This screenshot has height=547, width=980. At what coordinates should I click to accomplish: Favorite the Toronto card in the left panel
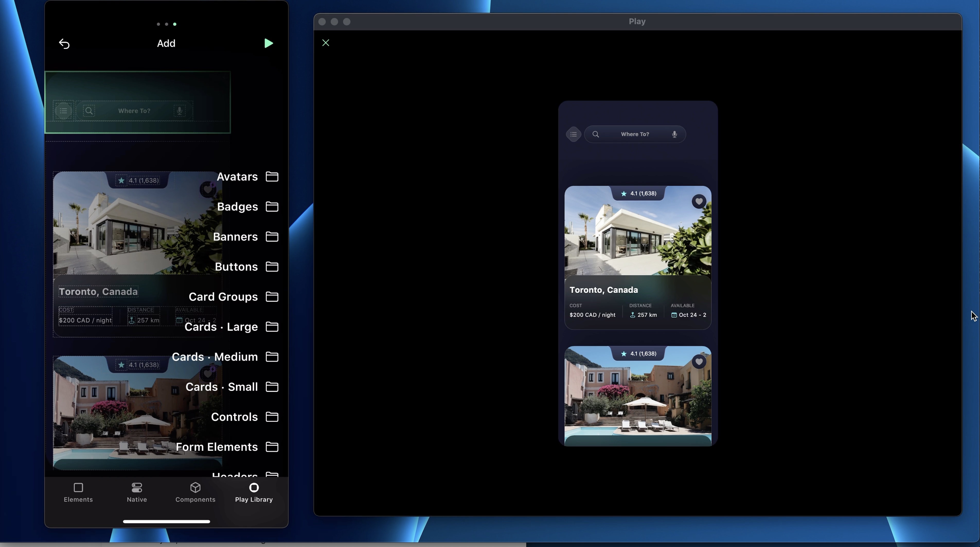(x=207, y=189)
